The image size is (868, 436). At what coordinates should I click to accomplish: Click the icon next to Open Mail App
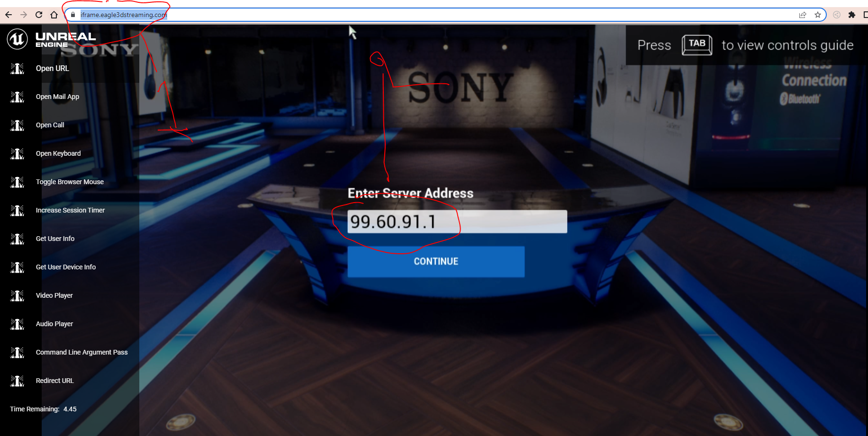pos(18,97)
